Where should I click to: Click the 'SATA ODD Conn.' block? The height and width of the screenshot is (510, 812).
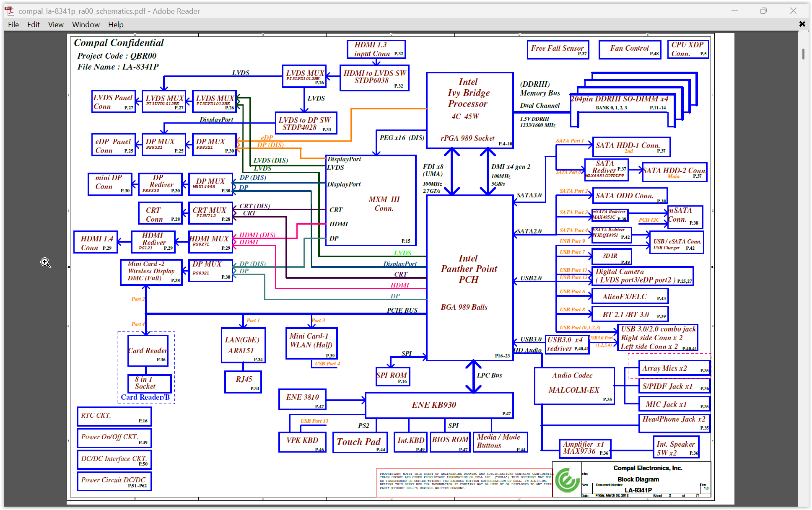pyautogui.click(x=629, y=196)
